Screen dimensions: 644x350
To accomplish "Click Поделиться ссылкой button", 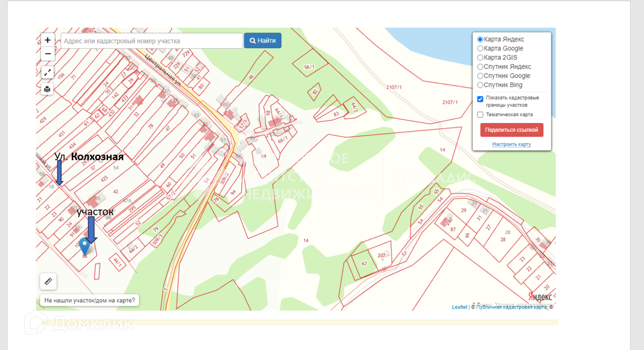I will pos(512,130).
